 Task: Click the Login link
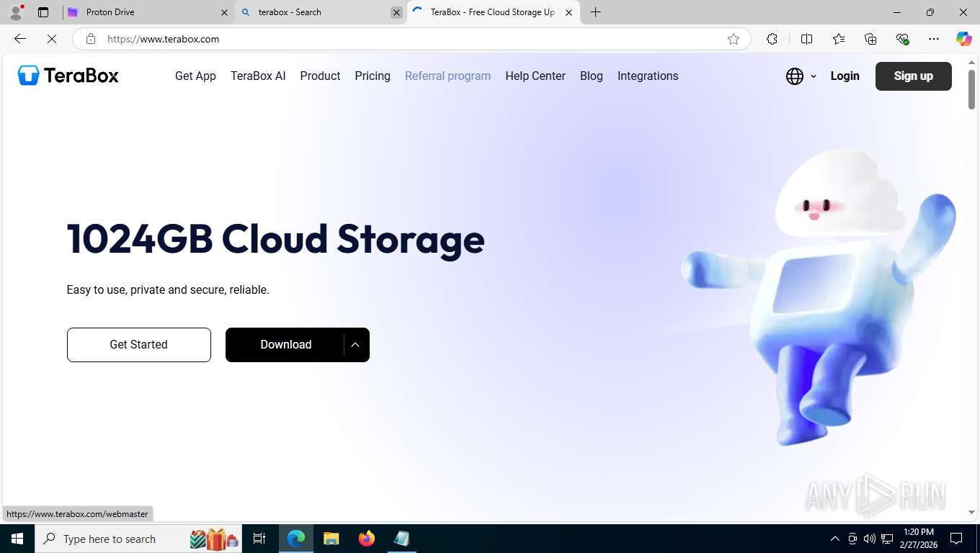[x=845, y=76]
